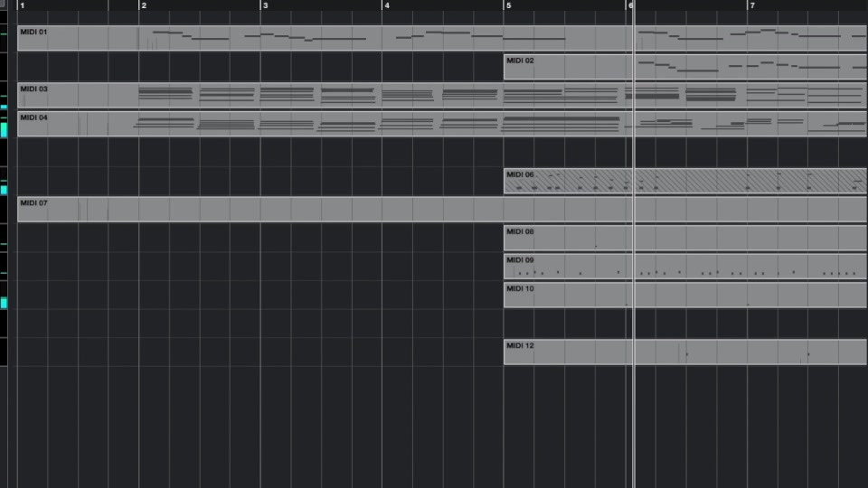Select the MIDI 08 clip

tap(685, 238)
